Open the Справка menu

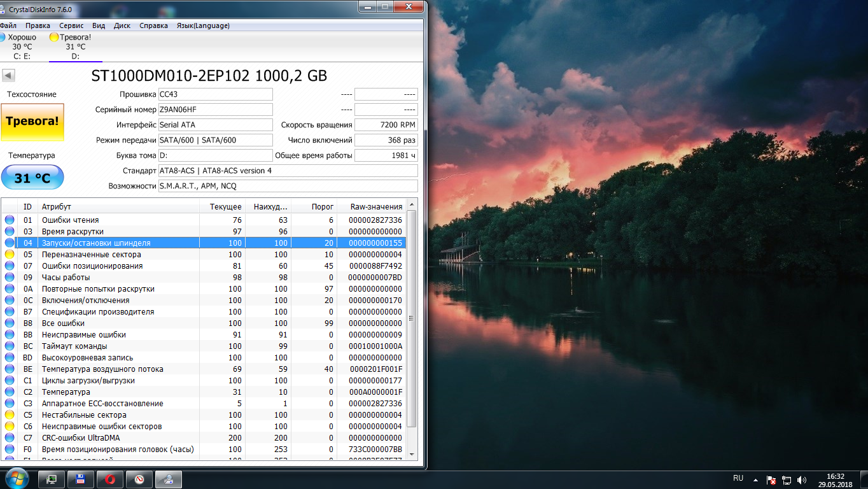153,25
